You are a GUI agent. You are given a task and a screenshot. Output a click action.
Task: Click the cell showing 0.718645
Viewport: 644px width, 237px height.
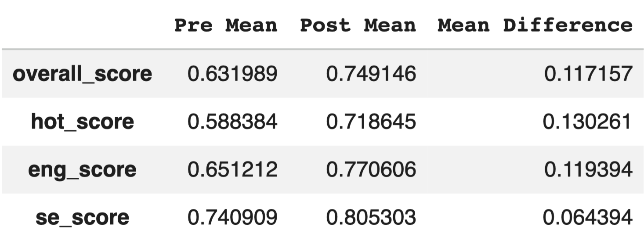tap(371, 122)
